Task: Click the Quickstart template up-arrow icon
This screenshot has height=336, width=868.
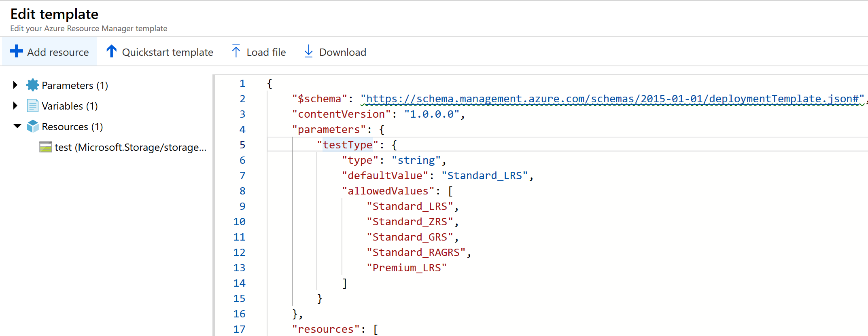Action: tap(111, 51)
